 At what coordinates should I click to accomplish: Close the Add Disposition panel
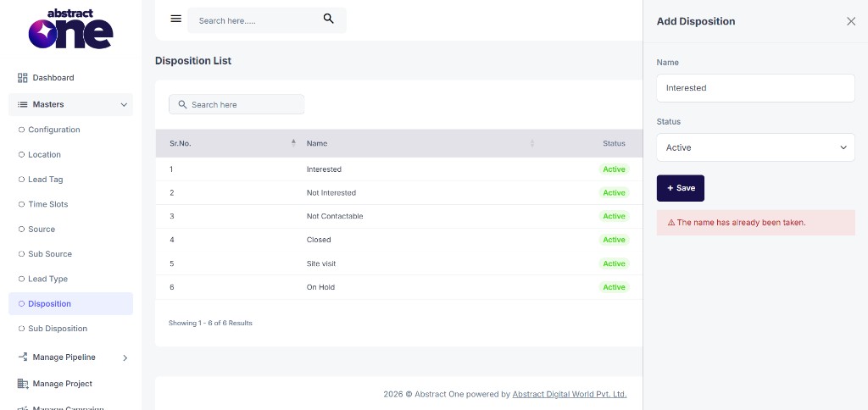click(851, 21)
